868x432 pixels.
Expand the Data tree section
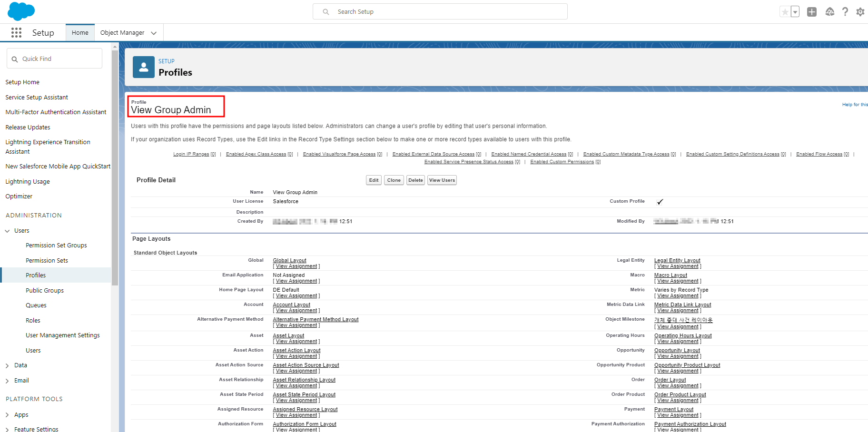(7, 365)
